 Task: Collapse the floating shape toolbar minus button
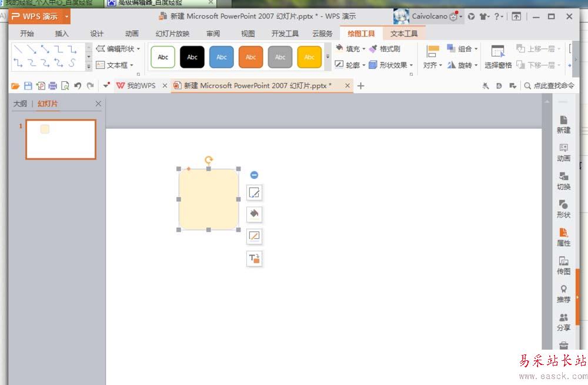254,175
